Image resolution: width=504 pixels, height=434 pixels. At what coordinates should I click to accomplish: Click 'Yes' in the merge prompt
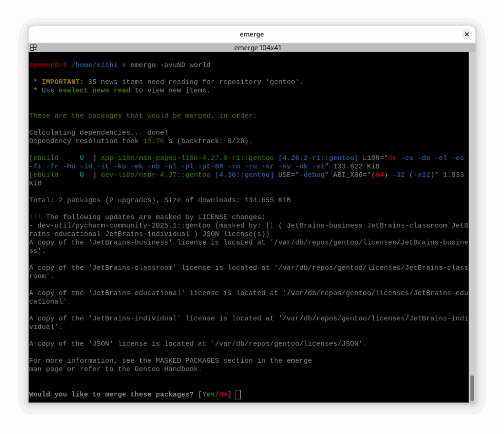pyautogui.click(x=208, y=395)
